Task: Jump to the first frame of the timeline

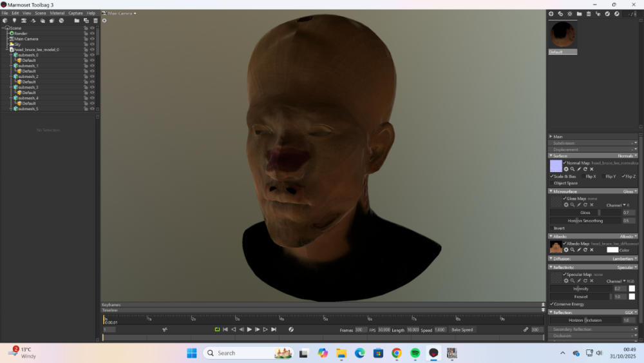Action: 225,329
